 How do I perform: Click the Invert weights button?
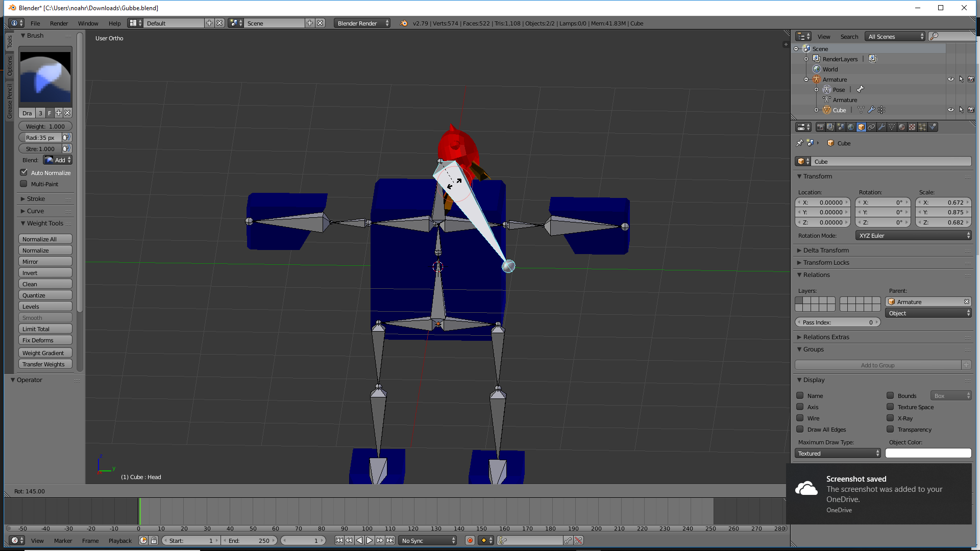coord(45,272)
